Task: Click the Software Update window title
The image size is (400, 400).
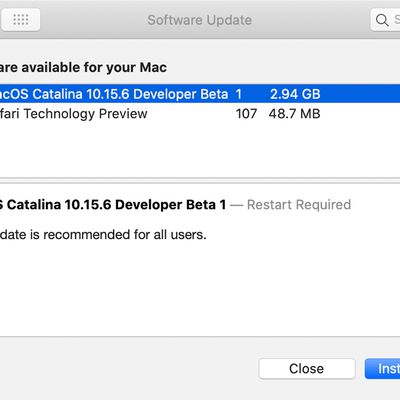Action: tap(200, 20)
